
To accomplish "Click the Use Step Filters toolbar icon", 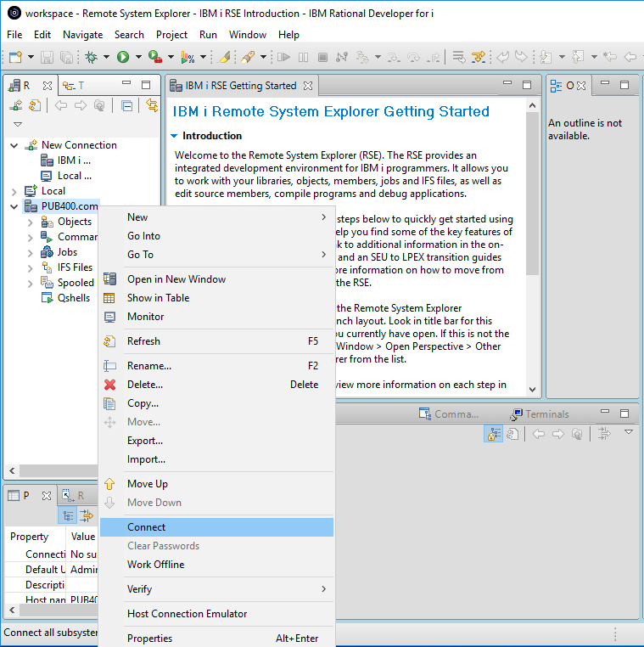I will pyautogui.click(x=479, y=57).
